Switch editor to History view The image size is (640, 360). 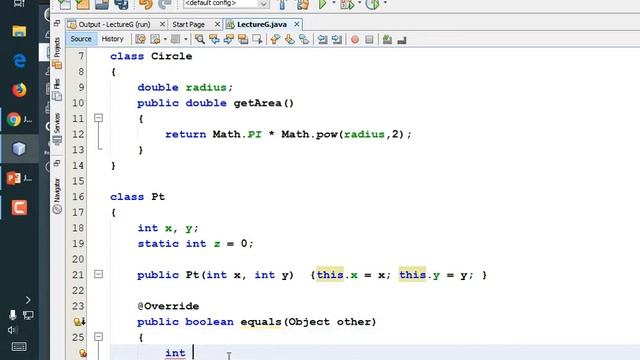(x=112, y=39)
